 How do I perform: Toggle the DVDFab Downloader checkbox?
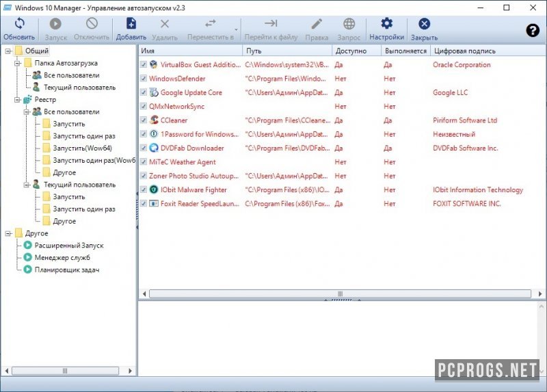(x=144, y=148)
